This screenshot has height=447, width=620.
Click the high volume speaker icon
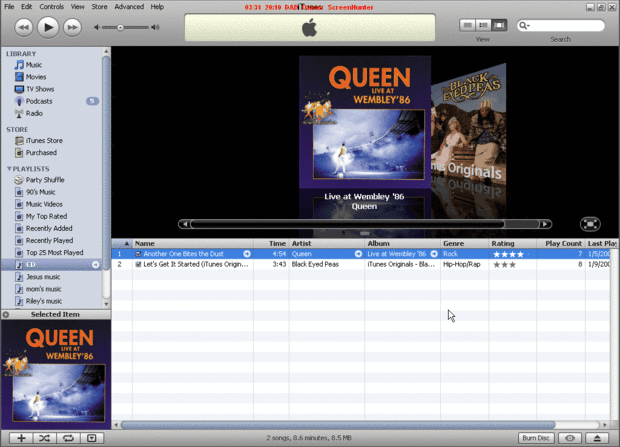(155, 27)
